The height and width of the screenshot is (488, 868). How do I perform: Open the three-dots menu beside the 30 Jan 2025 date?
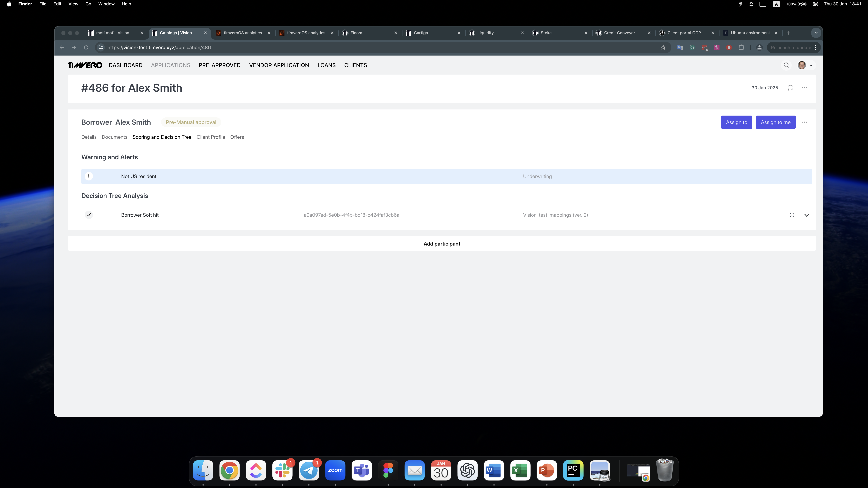pos(805,88)
